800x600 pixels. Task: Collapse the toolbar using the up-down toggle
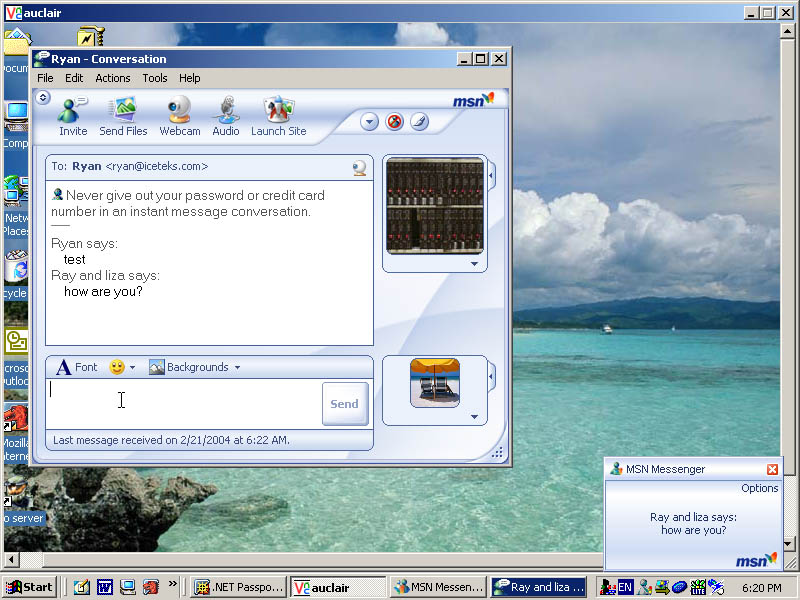(x=43, y=97)
